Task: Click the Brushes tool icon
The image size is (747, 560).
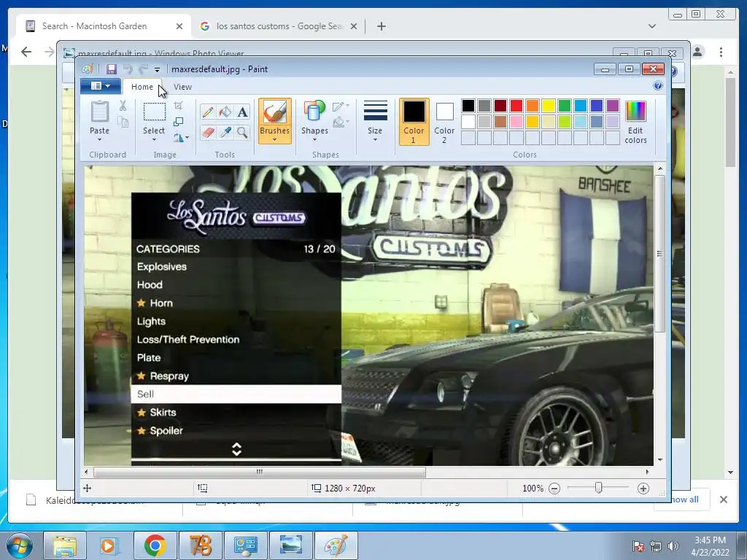Action: click(x=274, y=113)
